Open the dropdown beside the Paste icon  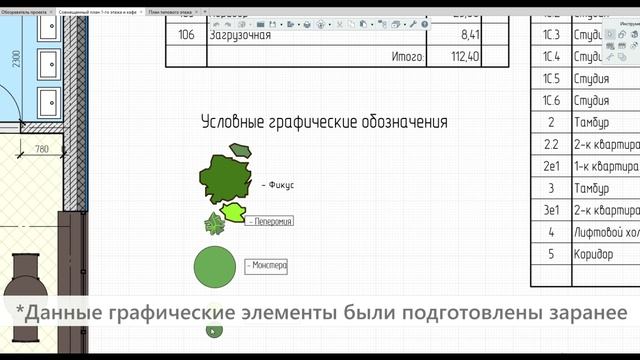[x=372, y=25]
